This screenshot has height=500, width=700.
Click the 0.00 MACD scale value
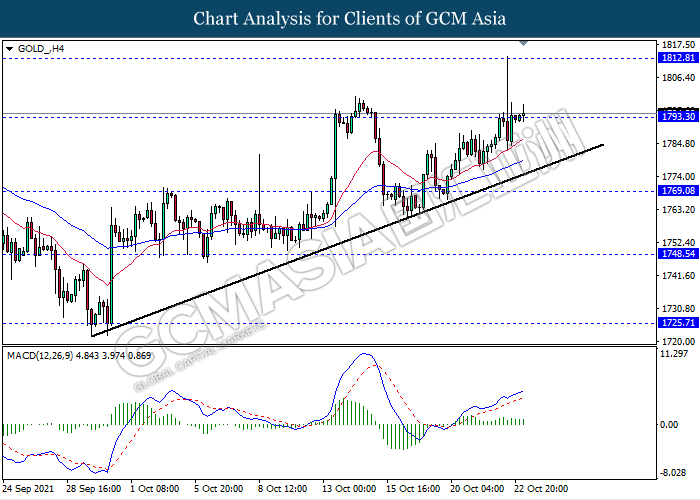(669, 425)
